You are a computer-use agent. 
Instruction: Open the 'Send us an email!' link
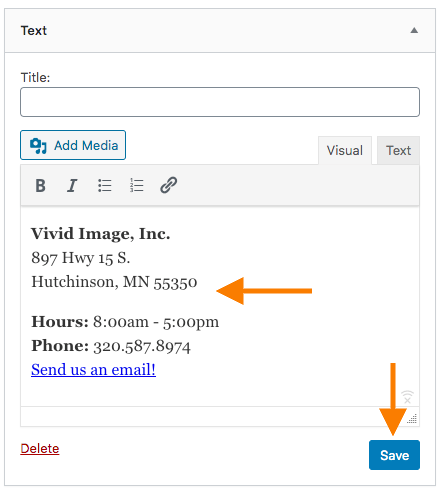tap(93, 369)
